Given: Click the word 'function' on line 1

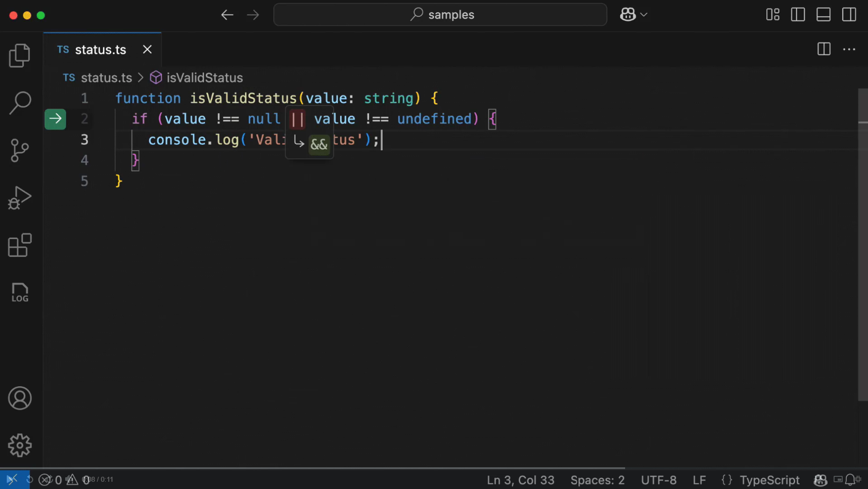Looking at the screenshot, I should tap(148, 98).
